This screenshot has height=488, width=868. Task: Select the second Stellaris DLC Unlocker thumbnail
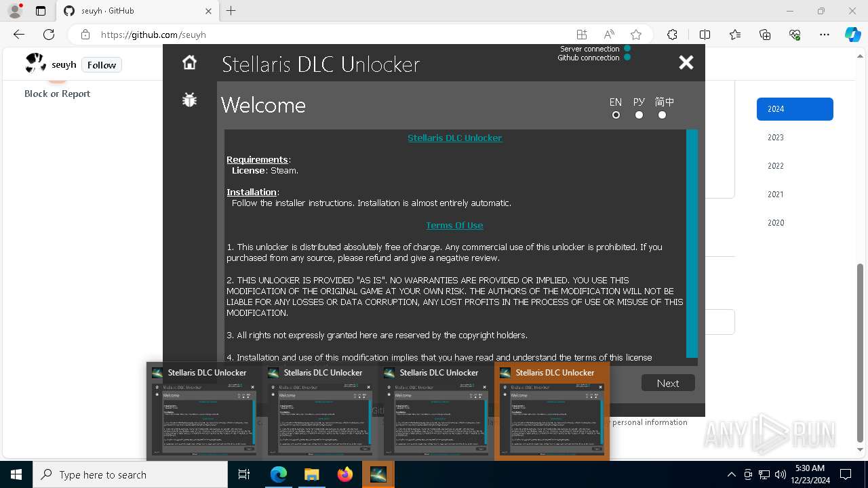click(x=320, y=411)
